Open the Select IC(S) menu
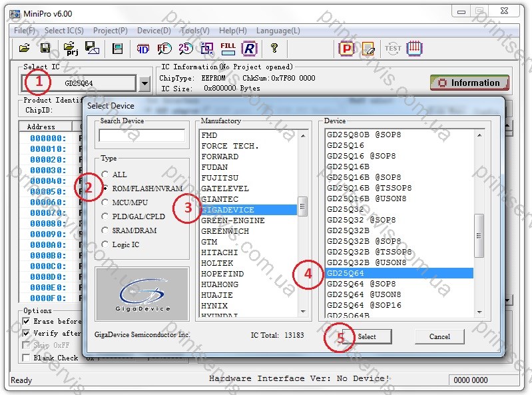Screen dimensions: 532x395 (64, 31)
